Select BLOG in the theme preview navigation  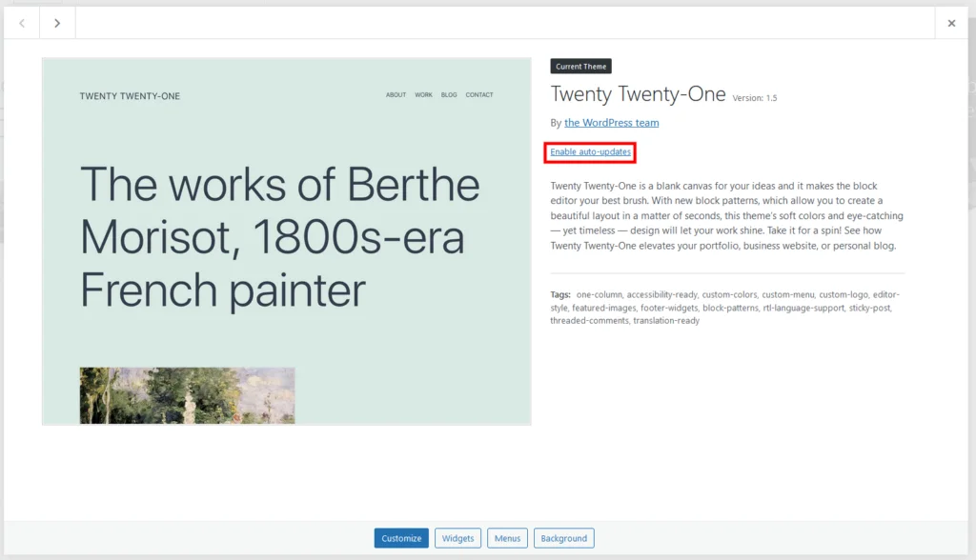[x=449, y=94]
